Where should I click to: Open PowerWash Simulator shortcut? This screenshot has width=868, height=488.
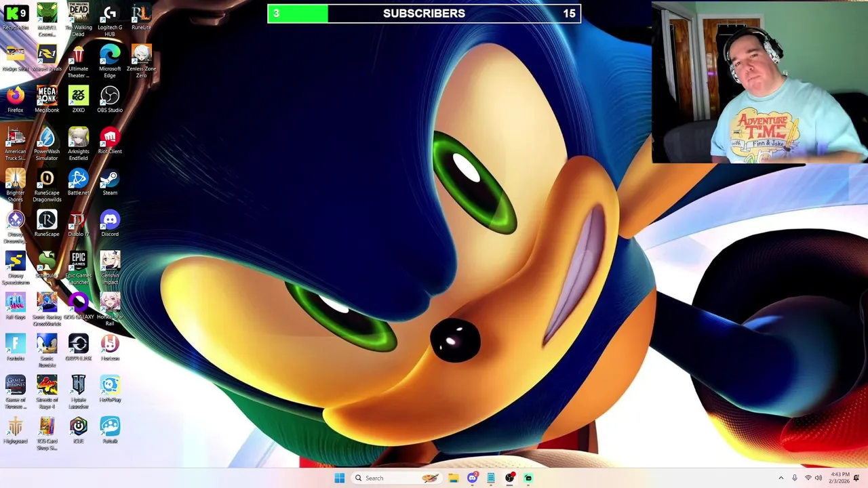click(x=47, y=144)
